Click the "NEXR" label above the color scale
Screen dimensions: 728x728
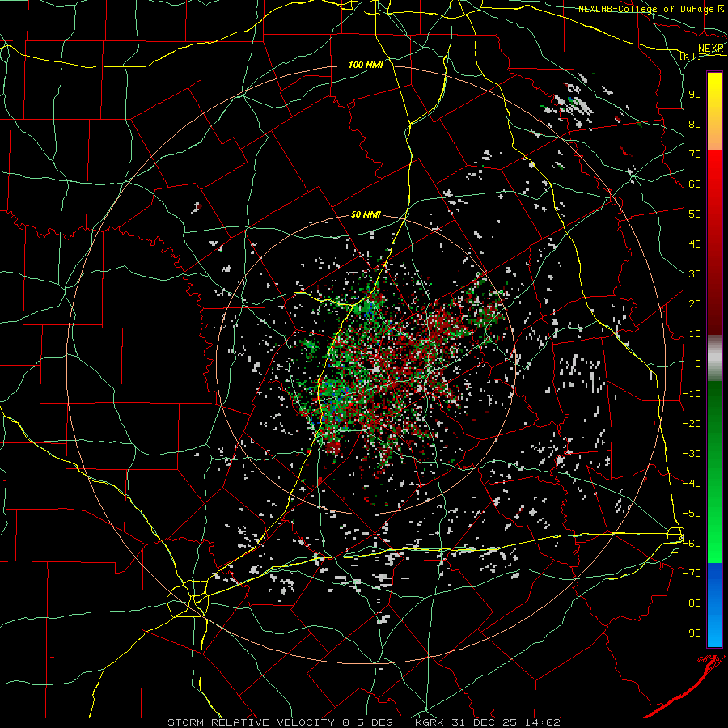point(711,49)
